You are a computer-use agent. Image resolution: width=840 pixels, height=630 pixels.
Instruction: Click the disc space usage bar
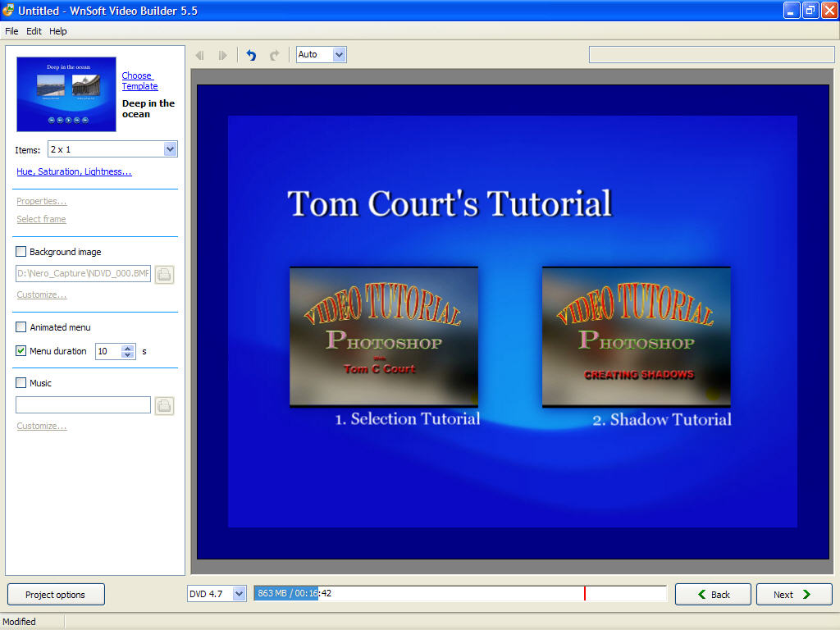tap(460, 594)
